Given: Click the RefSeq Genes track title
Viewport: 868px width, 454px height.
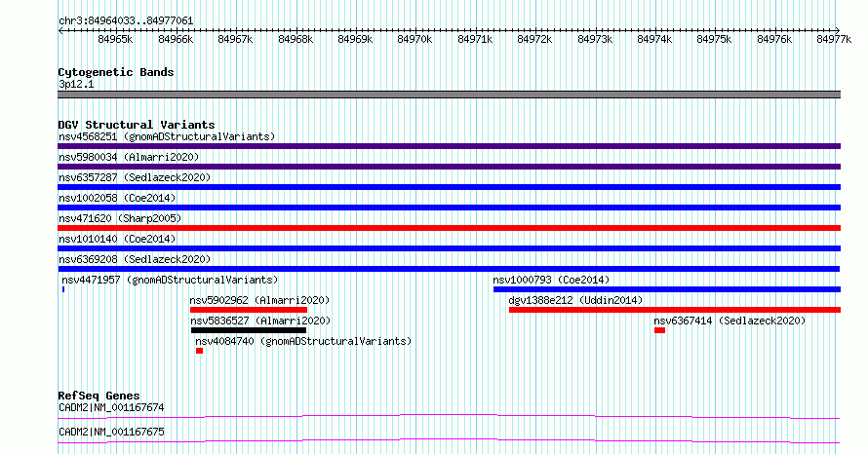Looking at the screenshot, I should (99, 396).
